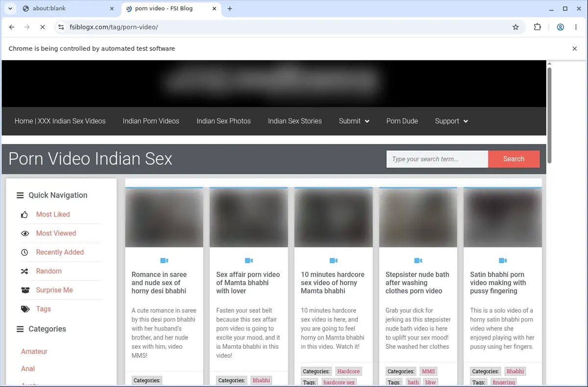
Task: Open Indian Sex Stories in nav bar
Action: tap(295, 121)
